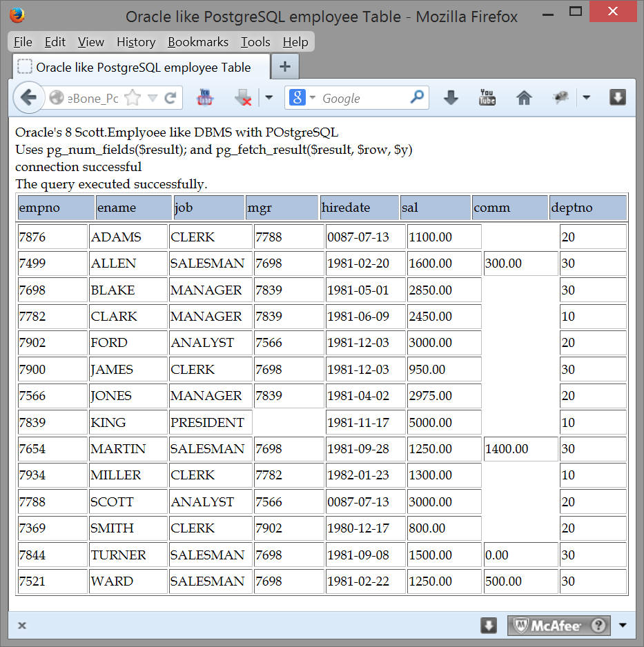Image resolution: width=644 pixels, height=647 pixels.
Task: Open the History menu
Action: (x=135, y=42)
